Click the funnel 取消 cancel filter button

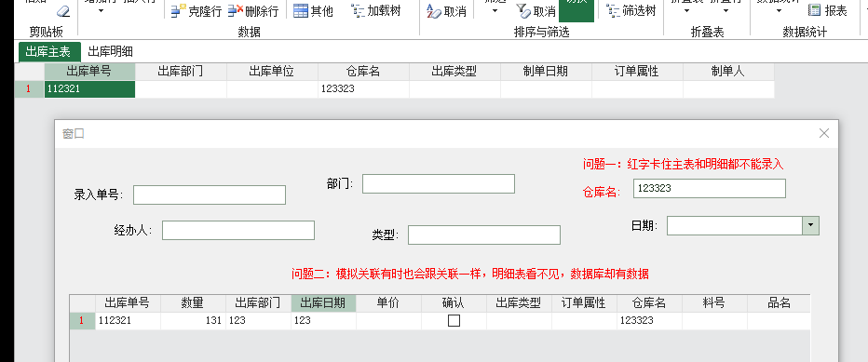tap(536, 10)
